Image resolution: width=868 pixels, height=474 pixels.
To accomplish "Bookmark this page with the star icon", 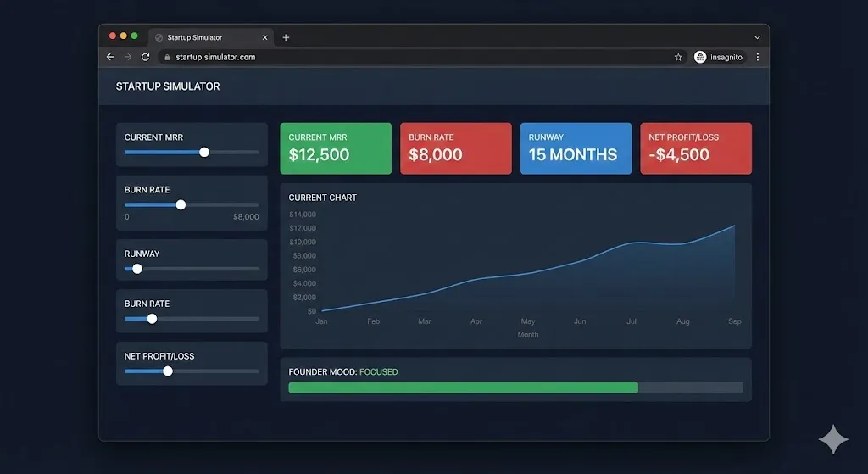I will 678,57.
